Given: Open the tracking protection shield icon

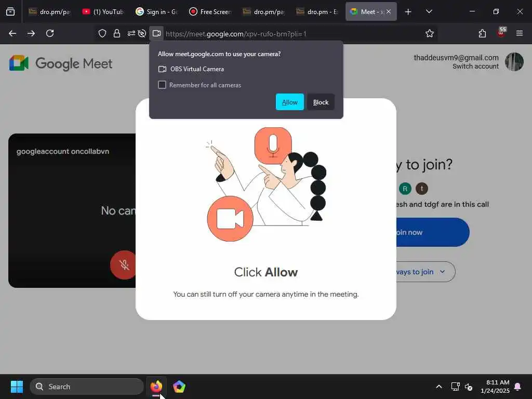Looking at the screenshot, I should pos(102,33).
